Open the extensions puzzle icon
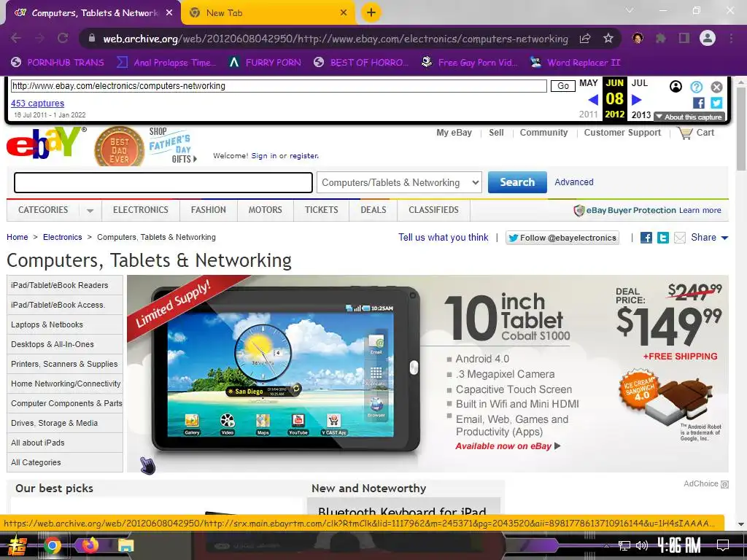Screen dimensions: 747x560 (x=661, y=39)
